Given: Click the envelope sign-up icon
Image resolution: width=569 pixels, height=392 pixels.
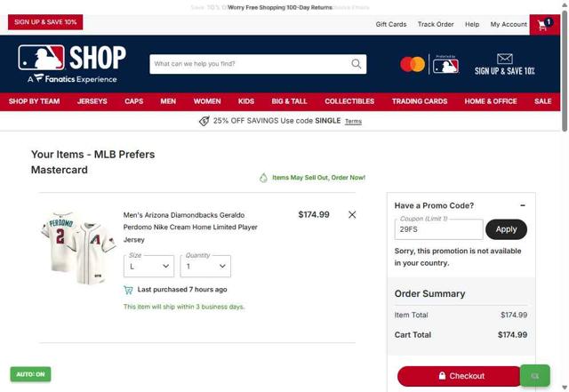Looking at the screenshot, I should [x=504, y=59].
